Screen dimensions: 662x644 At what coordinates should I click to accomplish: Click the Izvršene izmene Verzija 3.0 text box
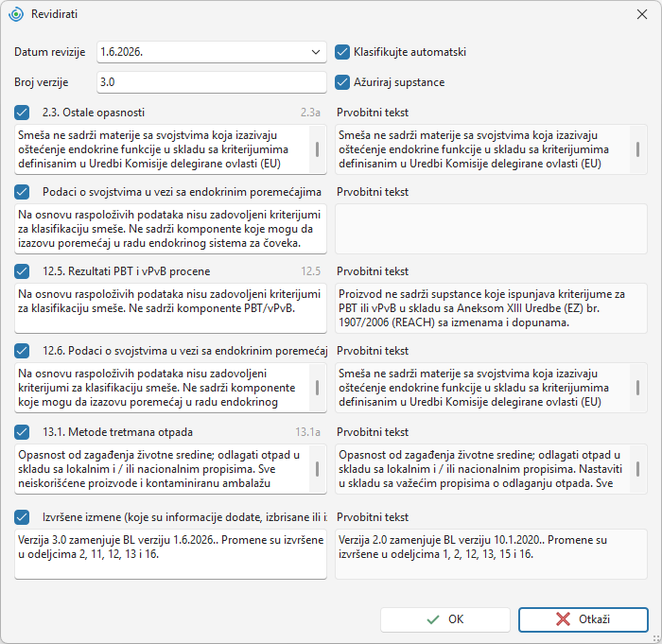pyautogui.click(x=170, y=554)
